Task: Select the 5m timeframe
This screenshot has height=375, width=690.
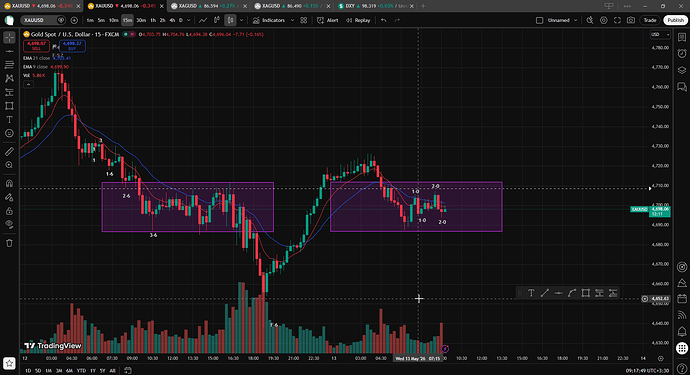Action: click(x=101, y=20)
